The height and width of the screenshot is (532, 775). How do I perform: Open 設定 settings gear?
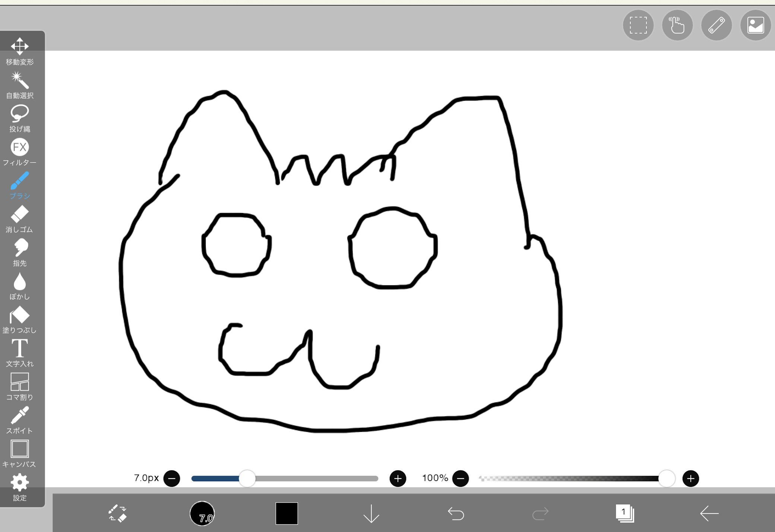coord(20,487)
